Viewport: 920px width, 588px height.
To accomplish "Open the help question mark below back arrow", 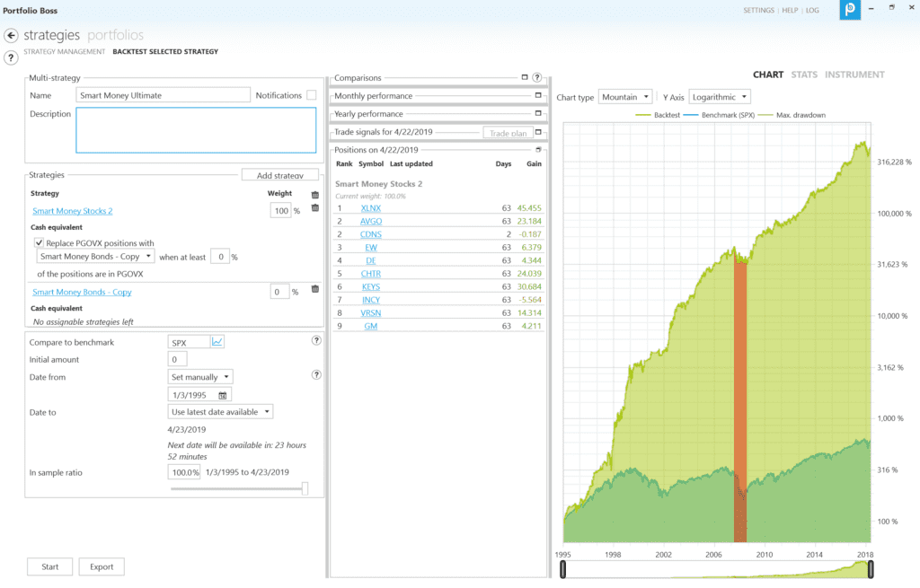I will [x=11, y=57].
